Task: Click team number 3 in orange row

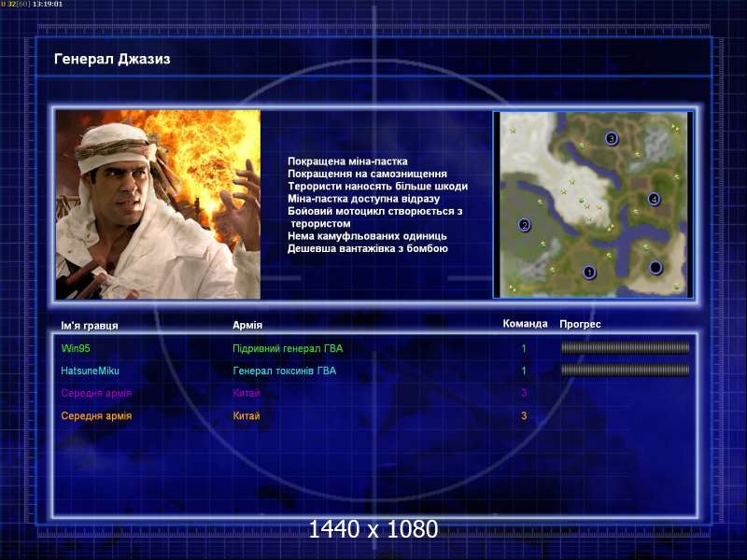Action: (x=524, y=415)
